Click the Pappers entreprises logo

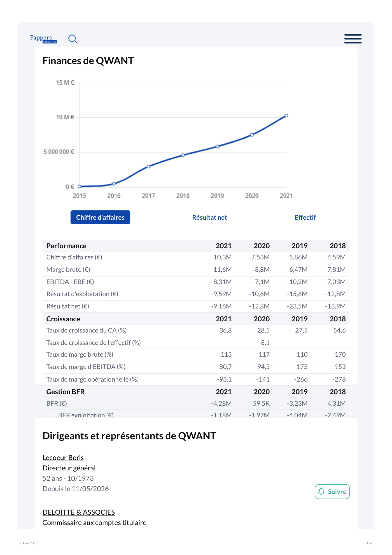click(x=43, y=39)
